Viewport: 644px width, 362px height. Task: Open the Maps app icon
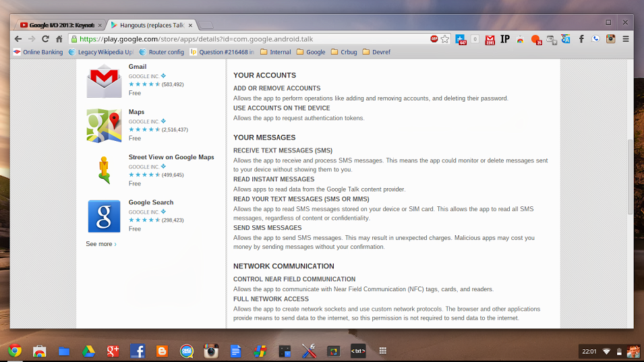coord(104,125)
